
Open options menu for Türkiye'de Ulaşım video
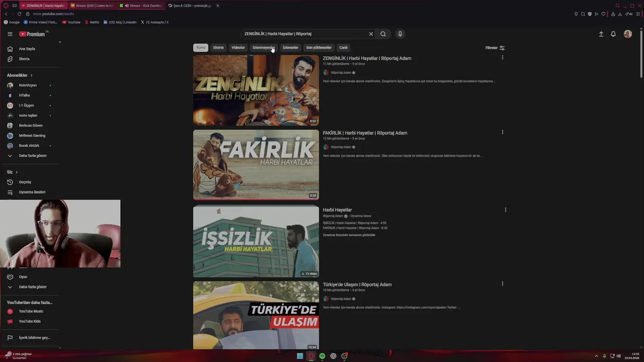502,284
